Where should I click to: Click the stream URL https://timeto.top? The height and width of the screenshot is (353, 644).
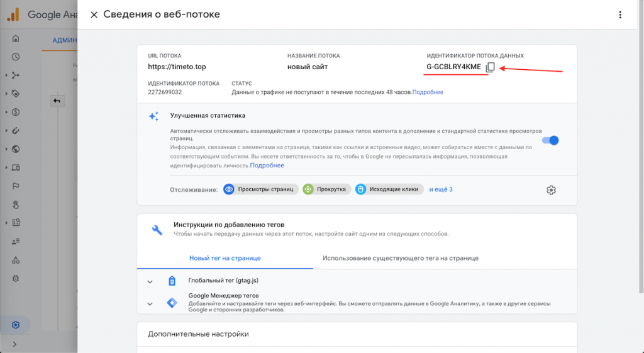(177, 67)
